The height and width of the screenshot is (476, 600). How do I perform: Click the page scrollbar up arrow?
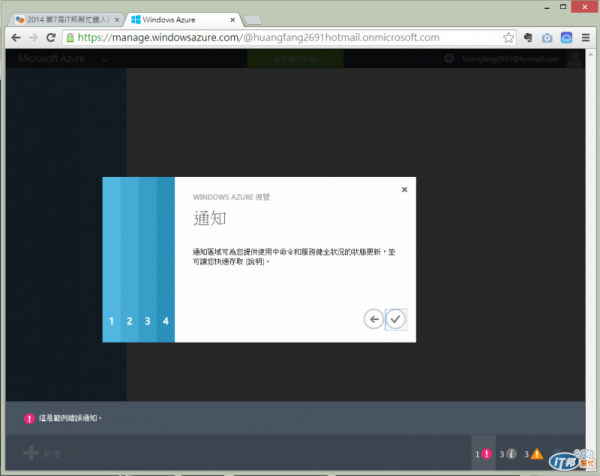590,55
